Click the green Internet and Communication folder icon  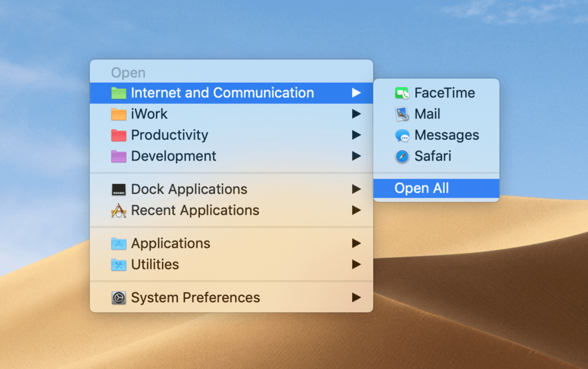pyautogui.click(x=119, y=93)
